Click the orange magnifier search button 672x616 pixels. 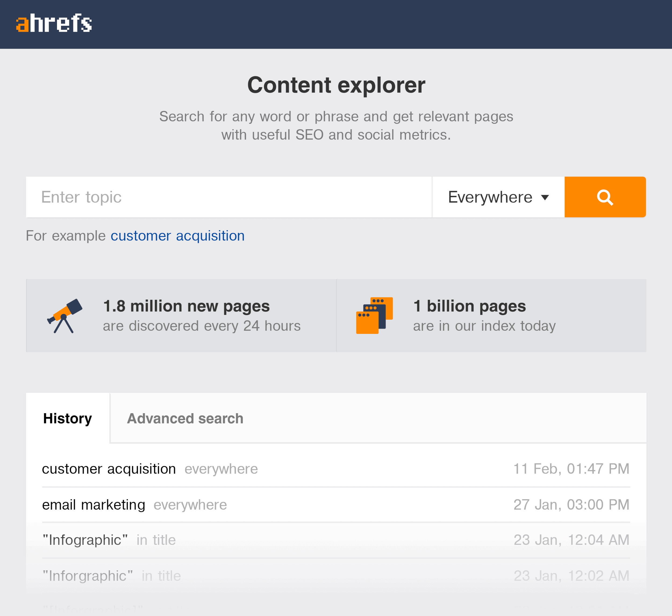coord(605,197)
